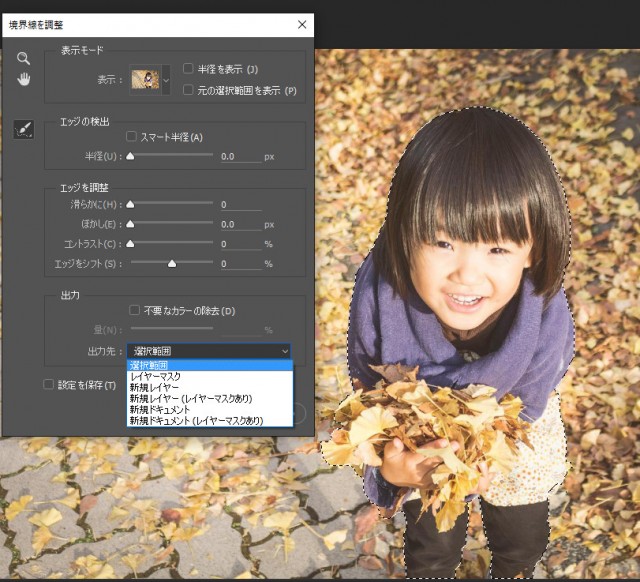
Task: Select the Hand tool icon
Action: pyautogui.click(x=24, y=80)
